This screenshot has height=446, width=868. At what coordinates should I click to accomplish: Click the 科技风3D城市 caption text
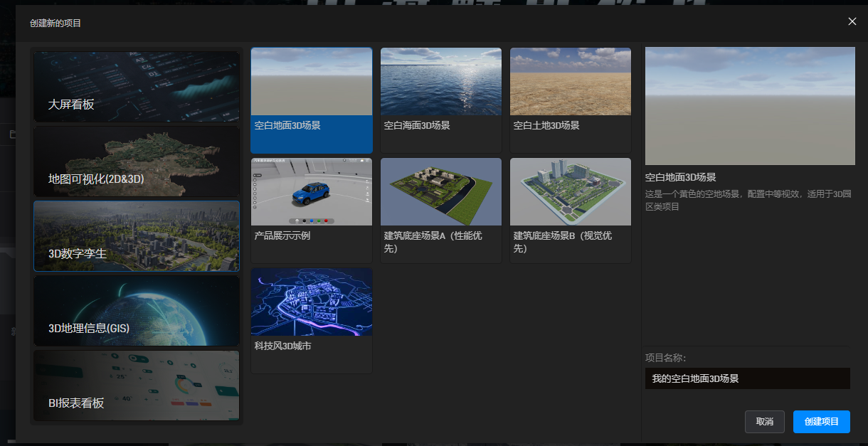pos(283,346)
